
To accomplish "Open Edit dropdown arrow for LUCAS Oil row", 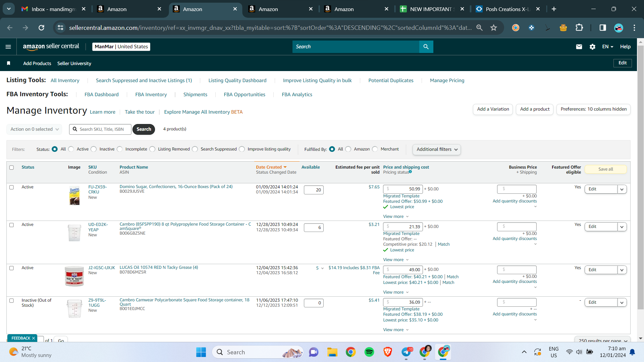I will 622,270.
